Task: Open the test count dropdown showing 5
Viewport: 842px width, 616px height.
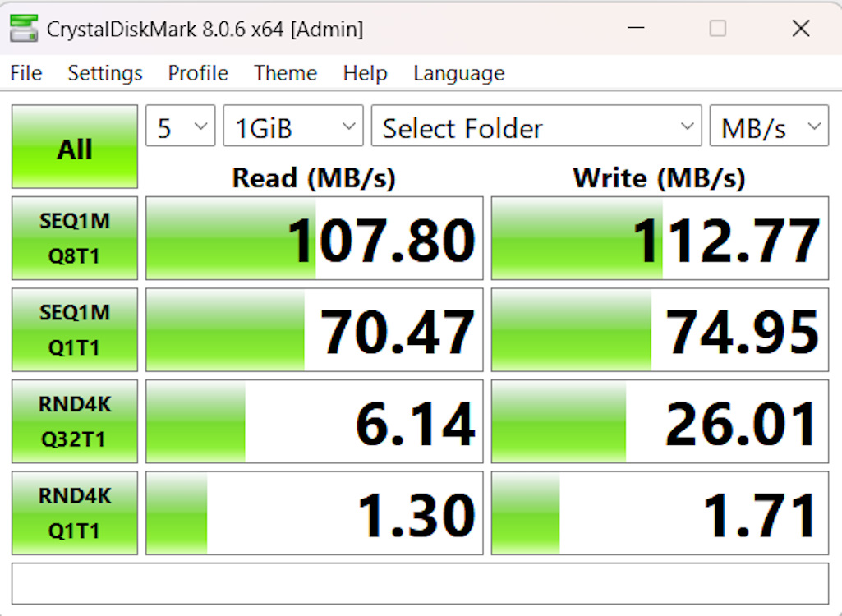Action: tap(181, 126)
